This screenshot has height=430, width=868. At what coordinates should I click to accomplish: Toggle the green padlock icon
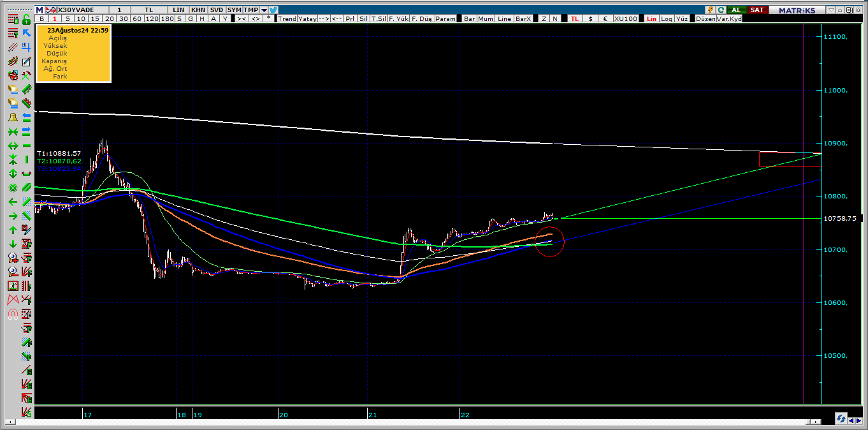tap(26, 19)
